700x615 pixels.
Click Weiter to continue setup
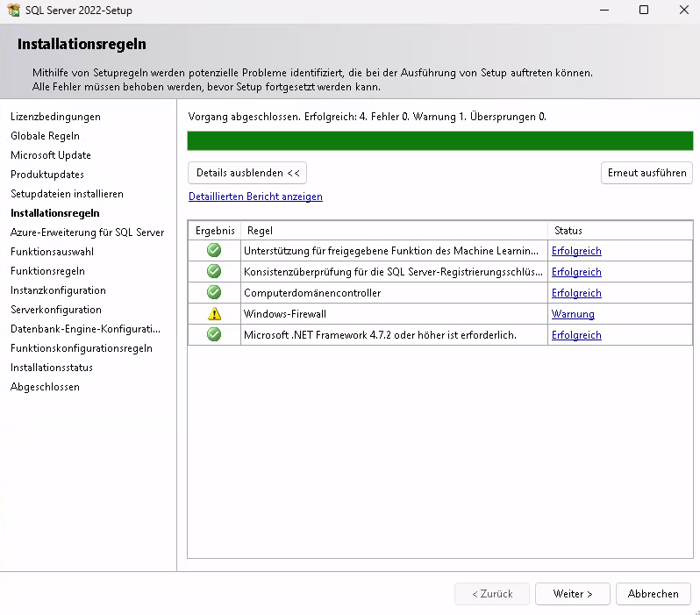573,594
